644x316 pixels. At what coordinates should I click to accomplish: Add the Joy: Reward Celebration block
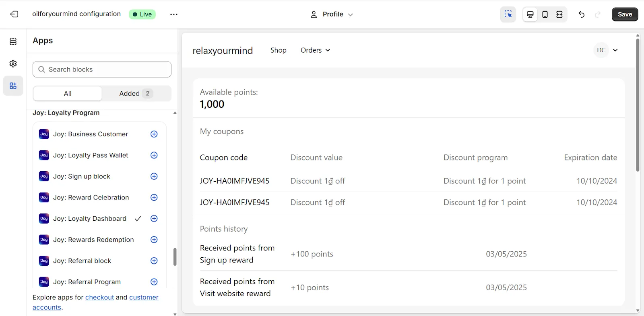pos(154,197)
